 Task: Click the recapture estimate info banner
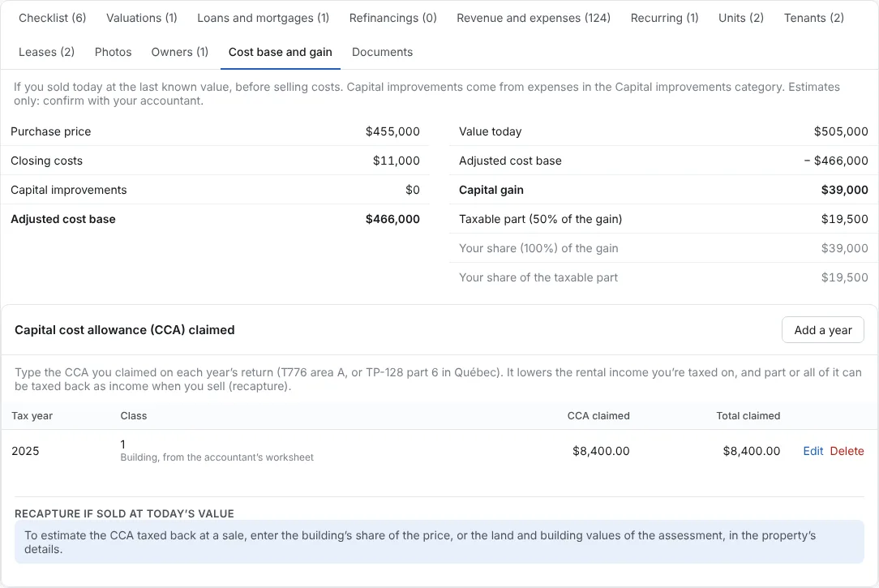click(439, 542)
